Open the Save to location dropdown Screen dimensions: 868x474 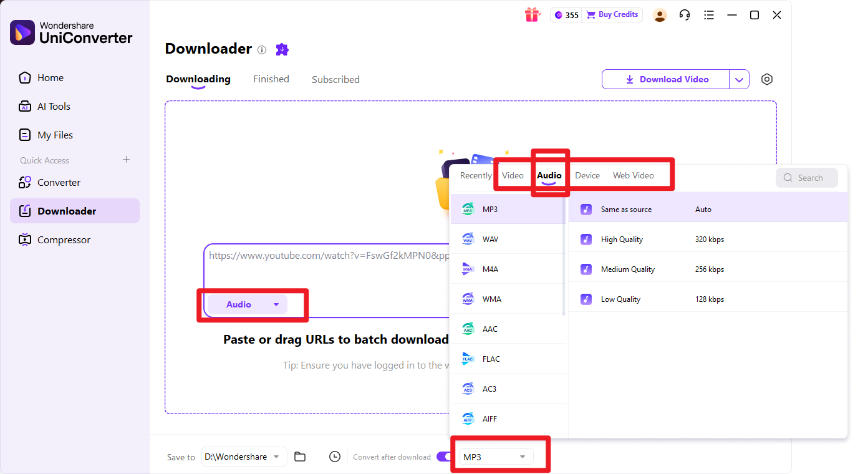[x=244, y=457]
